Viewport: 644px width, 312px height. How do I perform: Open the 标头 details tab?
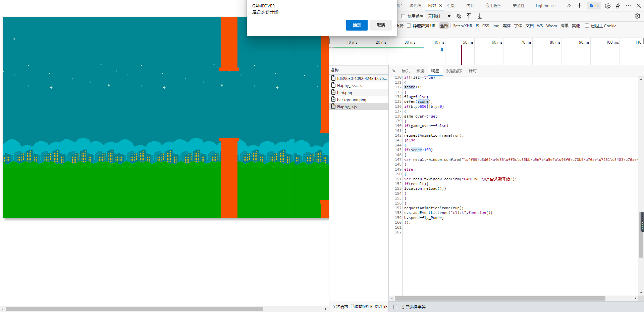pos(406,71)
